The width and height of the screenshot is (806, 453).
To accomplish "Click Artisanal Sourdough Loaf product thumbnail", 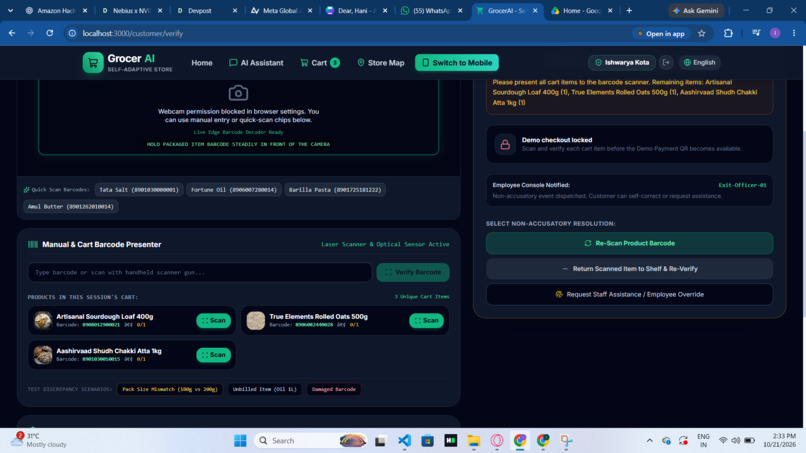I will pos(43,320).
